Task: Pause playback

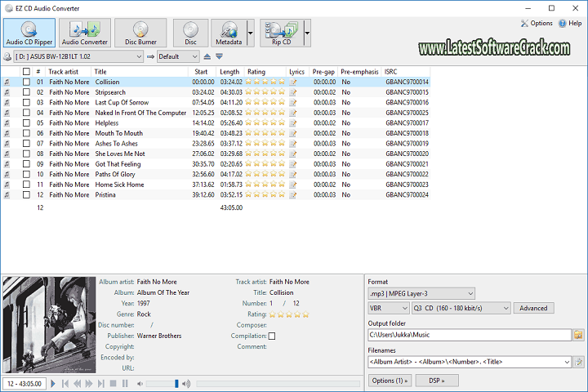Action: point(125,383)
